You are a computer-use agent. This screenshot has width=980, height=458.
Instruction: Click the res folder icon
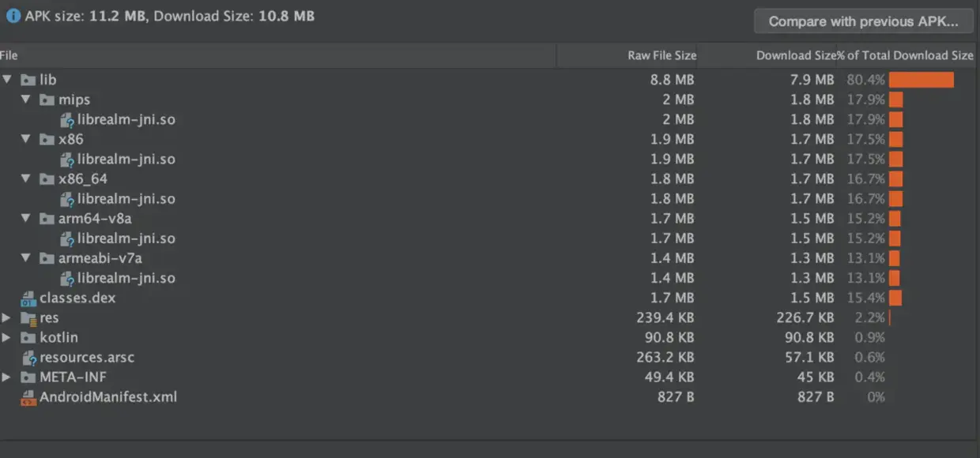point(28,318)
